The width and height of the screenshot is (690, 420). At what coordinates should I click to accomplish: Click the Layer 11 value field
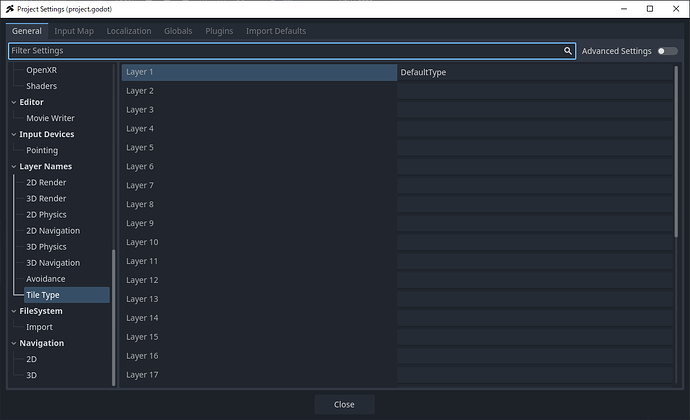[535, 262]
